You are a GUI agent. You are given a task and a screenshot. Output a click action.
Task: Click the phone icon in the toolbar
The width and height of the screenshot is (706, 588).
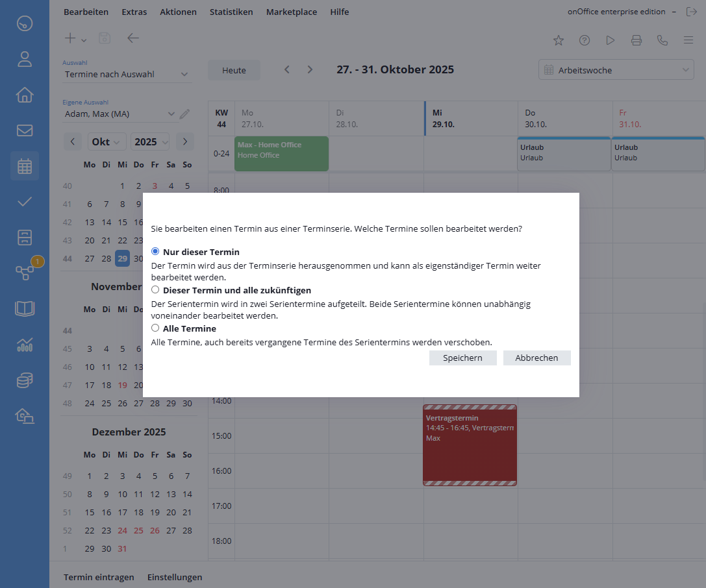click(x=662, y=40)
